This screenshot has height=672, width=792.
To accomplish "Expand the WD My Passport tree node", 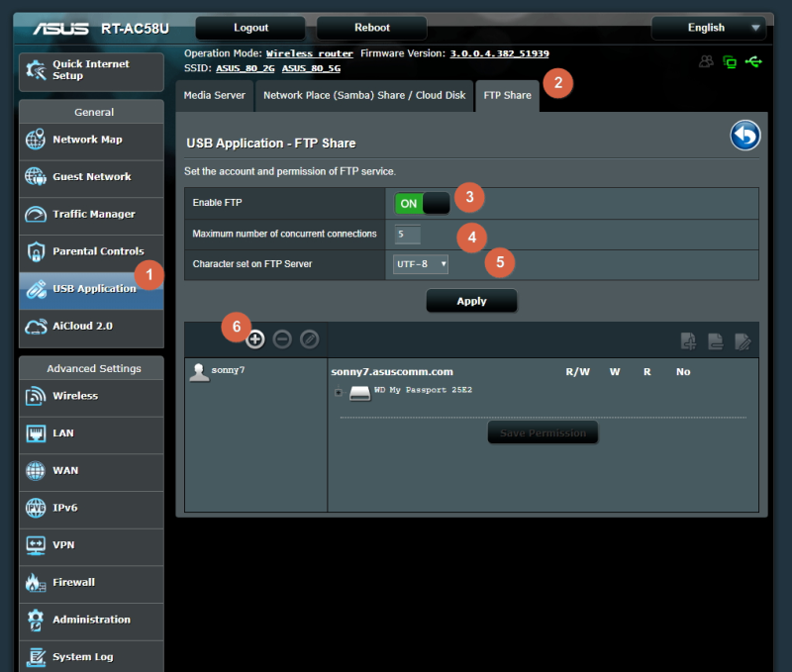I will click(x=339, y=392).
